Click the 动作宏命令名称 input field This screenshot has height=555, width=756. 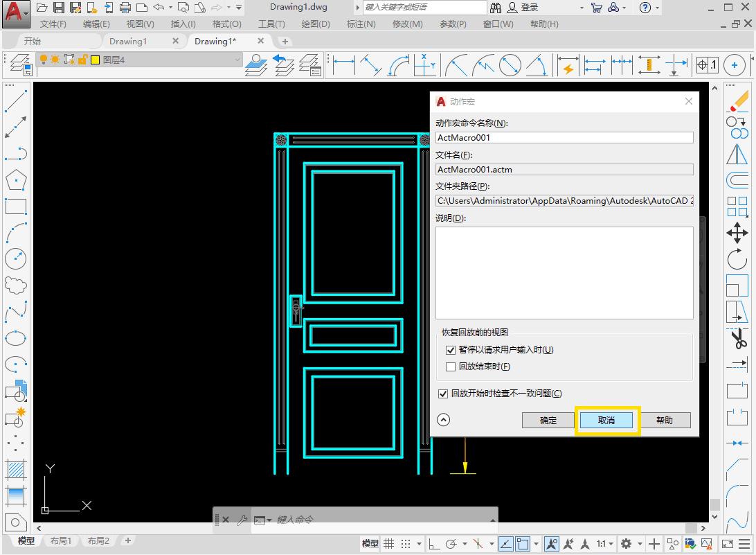(564, 138)
